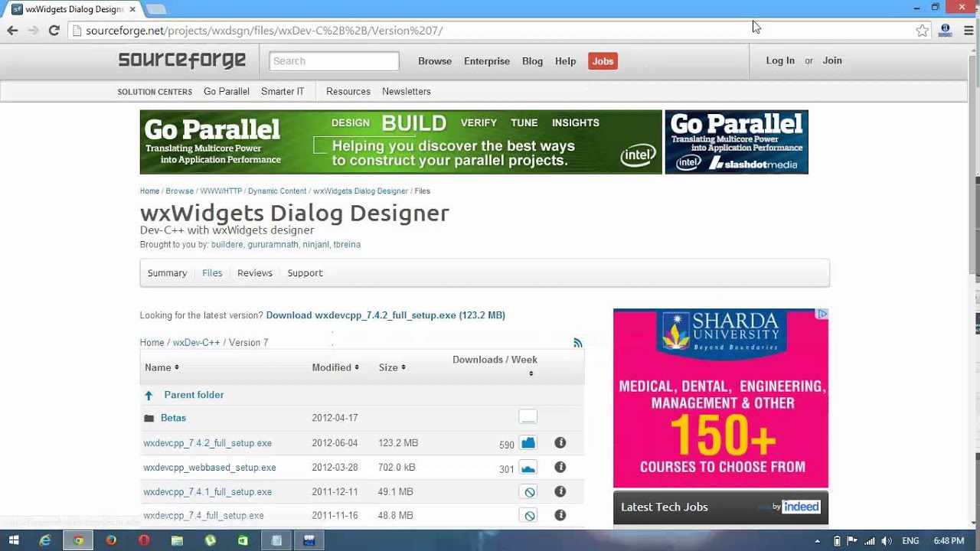Reload the page with the refresh icon
980x551 pixels.
coord(54,31)
